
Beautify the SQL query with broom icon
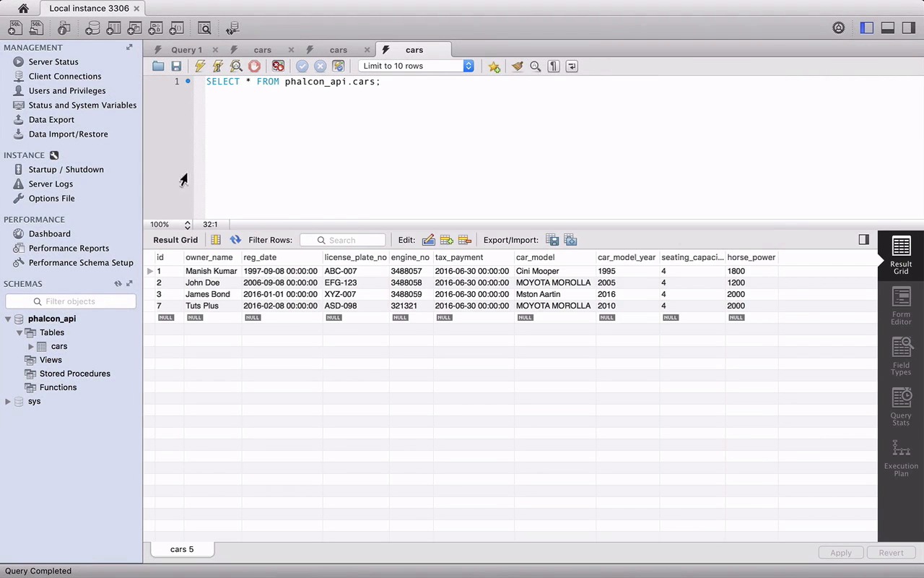pyautogui.click(x=517, y=66)
